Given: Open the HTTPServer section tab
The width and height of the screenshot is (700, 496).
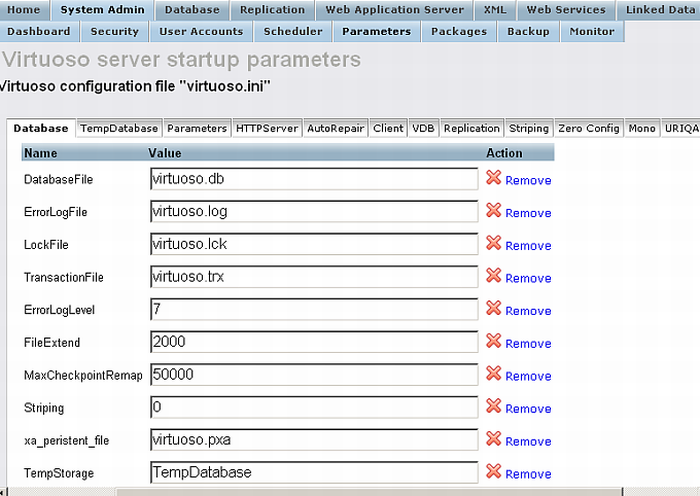Looking at the screenshot, I should point(267,129).
